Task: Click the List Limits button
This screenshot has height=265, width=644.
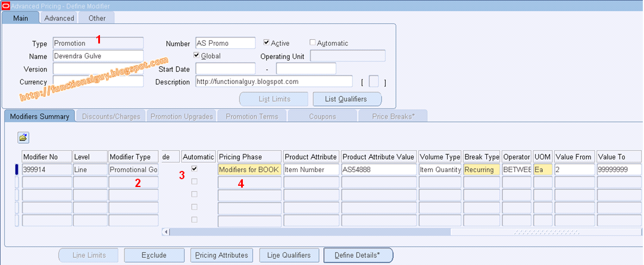Action: tap(274, 99)
